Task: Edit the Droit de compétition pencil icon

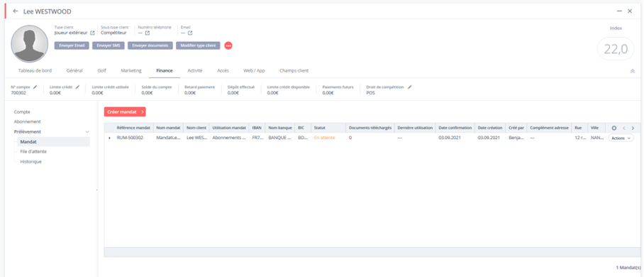Action: click(409, 87)
